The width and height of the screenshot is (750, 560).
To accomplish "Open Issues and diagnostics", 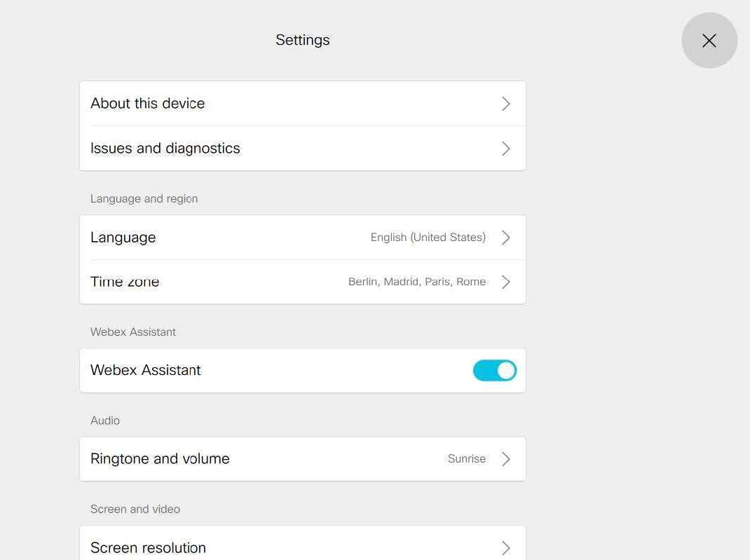I will 302,149.
